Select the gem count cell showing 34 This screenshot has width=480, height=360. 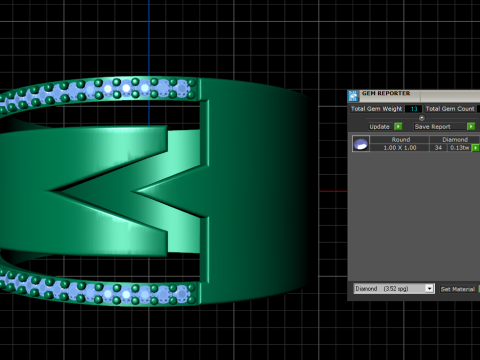pos(438,148)
